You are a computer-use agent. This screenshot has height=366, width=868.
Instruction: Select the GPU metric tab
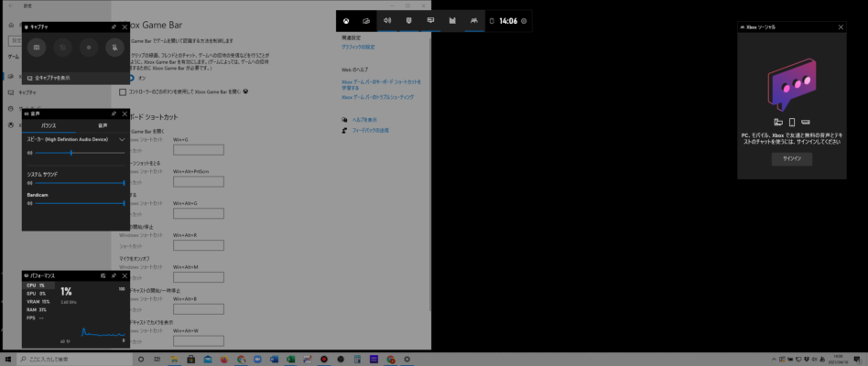click(x=38, y=294)
